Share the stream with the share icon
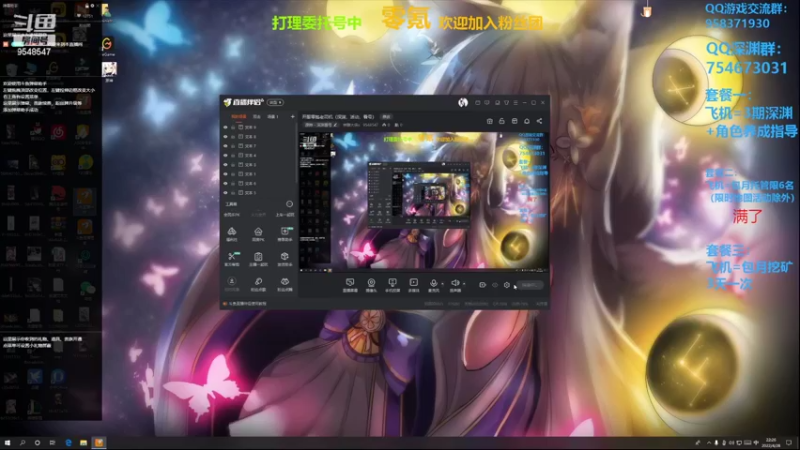Screen dimensions: 800x450 (x=539, y=121)
